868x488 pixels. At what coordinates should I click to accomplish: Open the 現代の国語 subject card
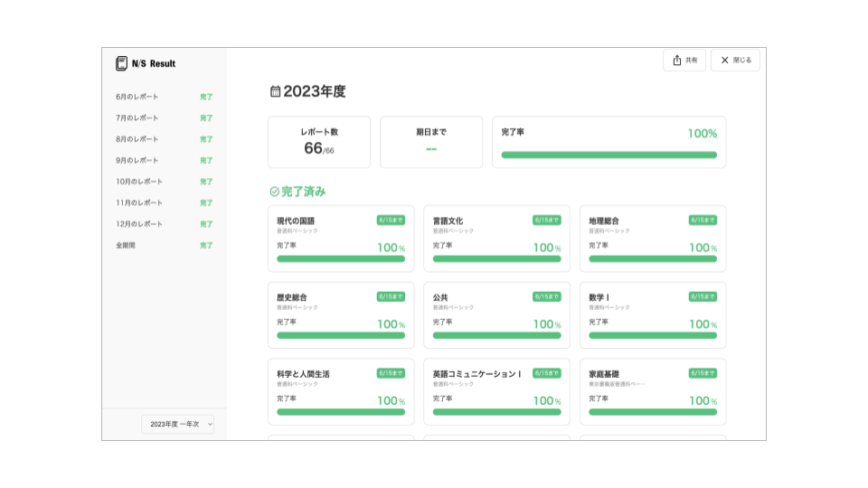tap(341, 239)
